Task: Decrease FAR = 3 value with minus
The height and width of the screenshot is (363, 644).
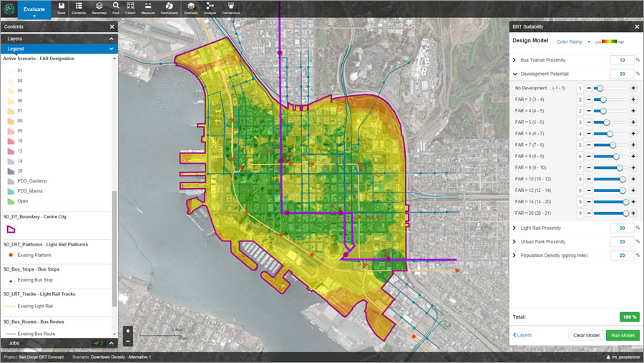Action: [x=589, y=100]
